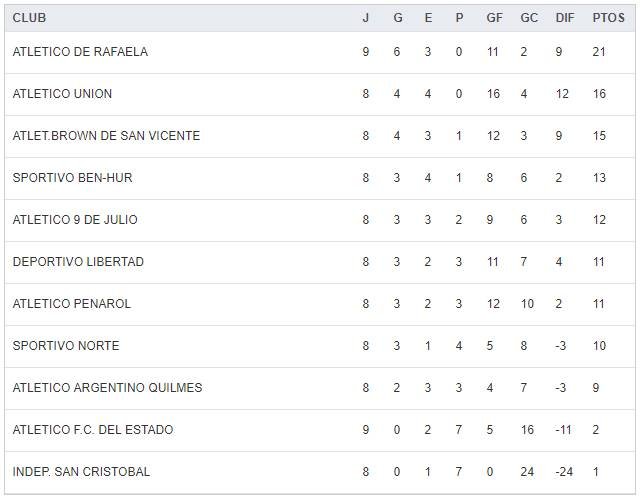Select the GF column header
This screenshot has height=499, width=640.
click(494, 18)
